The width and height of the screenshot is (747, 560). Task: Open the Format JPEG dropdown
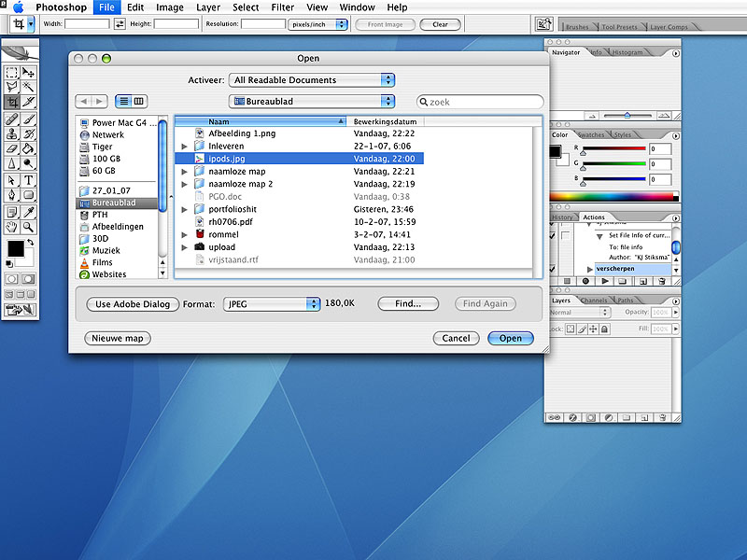272,303
